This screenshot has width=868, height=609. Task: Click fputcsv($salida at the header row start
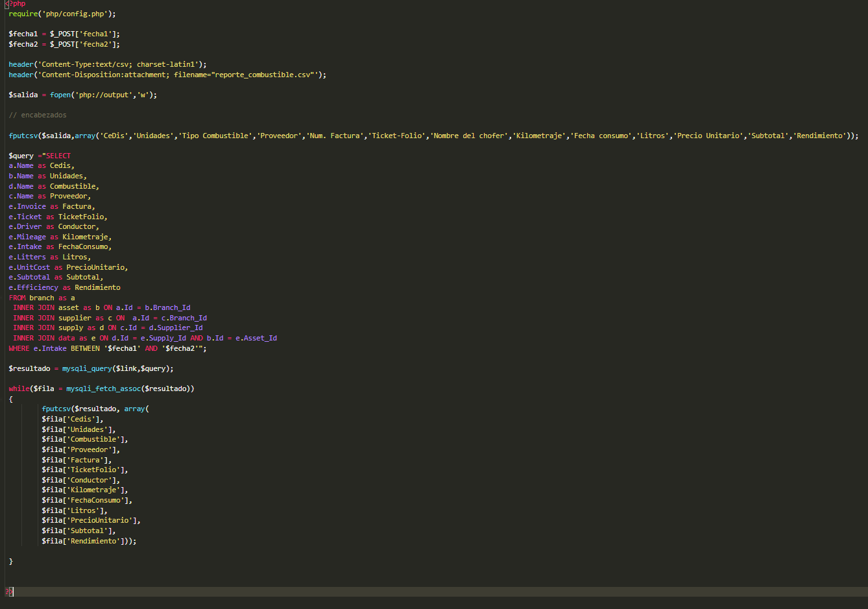click(40, 136)
